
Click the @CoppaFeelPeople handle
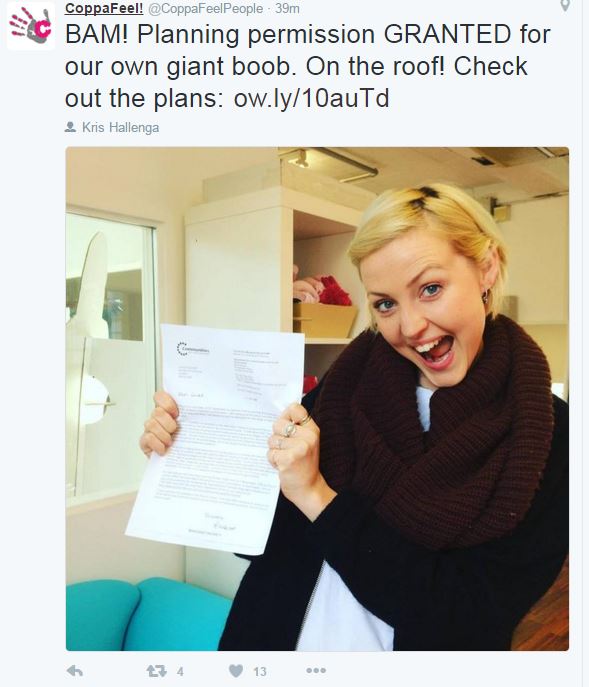pyautogui.click(x=206, y=8)
